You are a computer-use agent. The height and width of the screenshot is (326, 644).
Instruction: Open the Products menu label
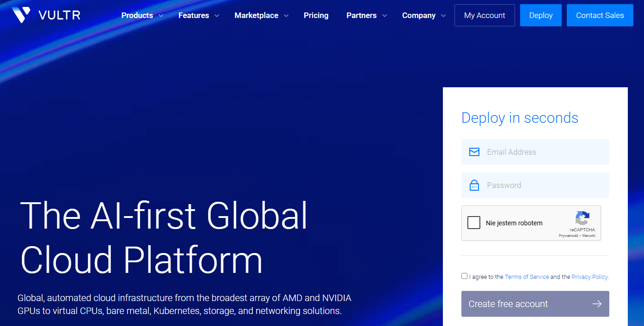pos(137,15)
